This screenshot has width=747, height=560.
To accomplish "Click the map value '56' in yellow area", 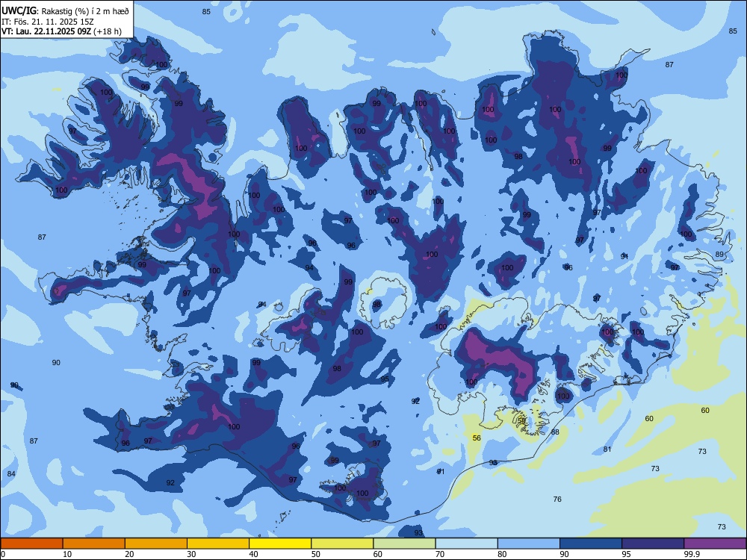I will tap(477, 438).
